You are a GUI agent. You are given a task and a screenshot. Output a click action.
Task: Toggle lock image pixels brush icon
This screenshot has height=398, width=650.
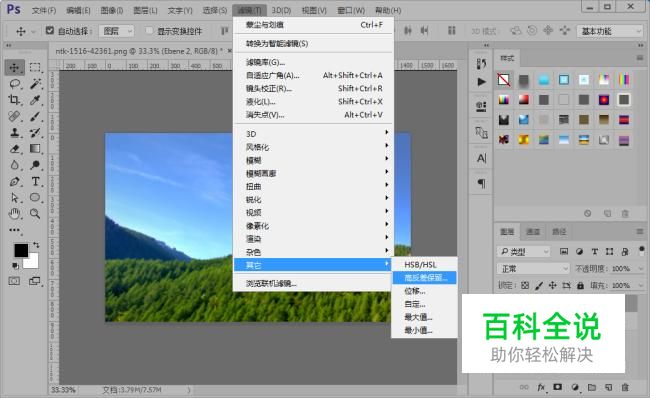click(539, 285)
